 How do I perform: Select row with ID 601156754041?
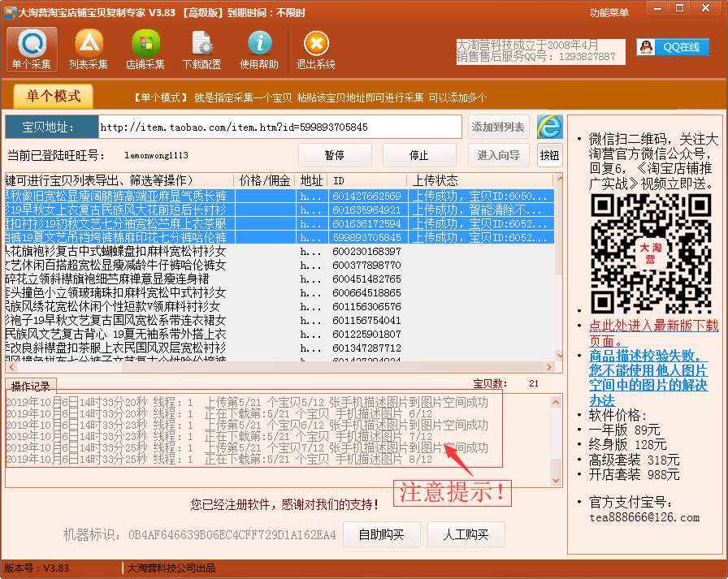click(x=279, y=321)
